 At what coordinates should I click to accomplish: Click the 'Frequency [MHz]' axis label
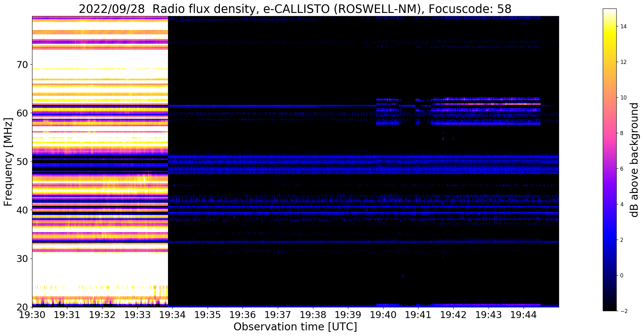point(8,162)
